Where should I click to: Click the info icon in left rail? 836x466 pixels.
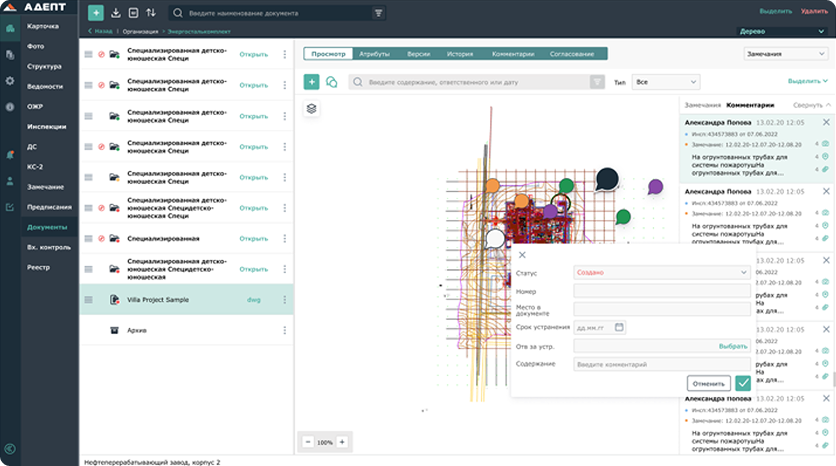(10, 107)
